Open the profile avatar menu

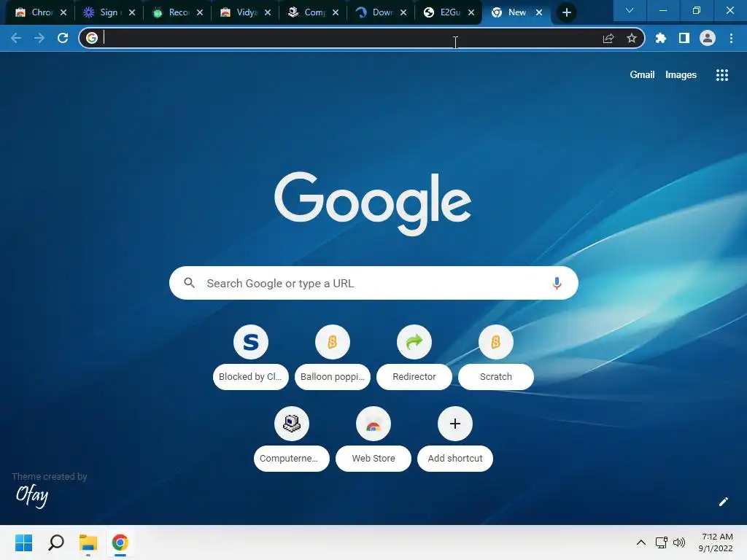pos(708,38)
